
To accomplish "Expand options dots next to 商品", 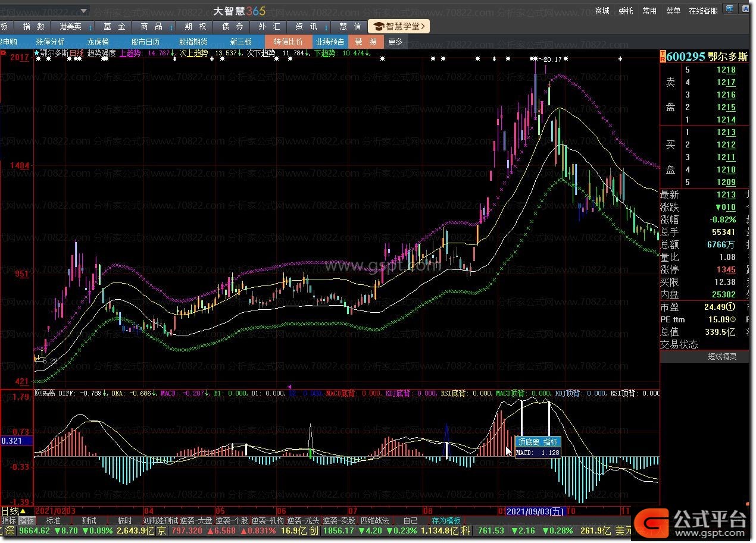I will [x=171, y=27].
